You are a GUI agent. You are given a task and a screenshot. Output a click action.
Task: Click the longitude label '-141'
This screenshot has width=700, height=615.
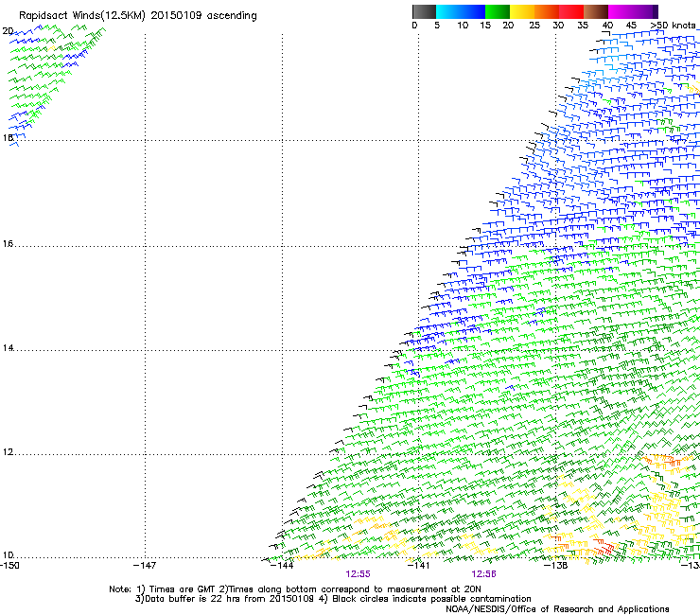point(418,566)
